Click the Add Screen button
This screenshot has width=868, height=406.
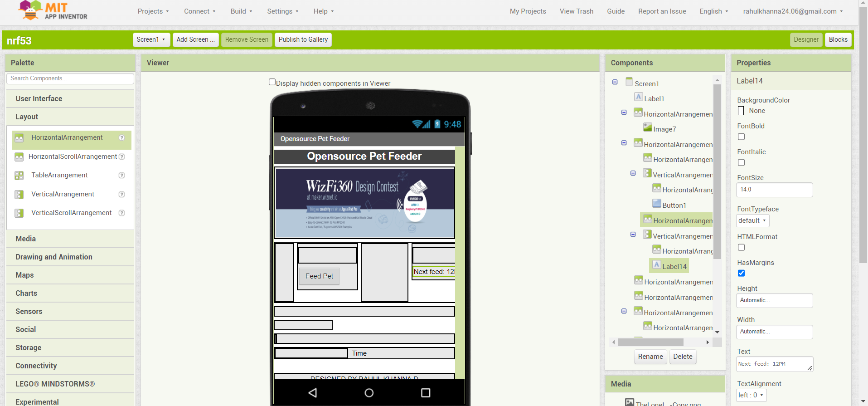(x=196, y=39)
